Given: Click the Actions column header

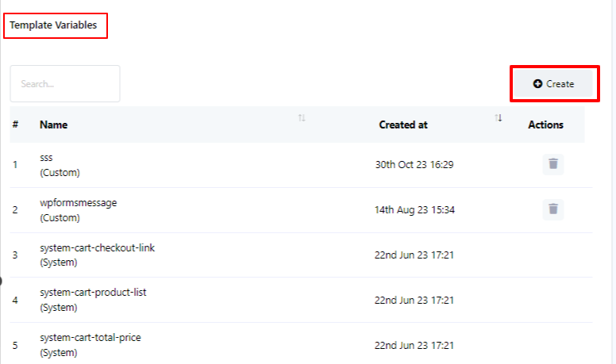Looking at the screenshot, I should pyautogui.click(x=545, y=125).
